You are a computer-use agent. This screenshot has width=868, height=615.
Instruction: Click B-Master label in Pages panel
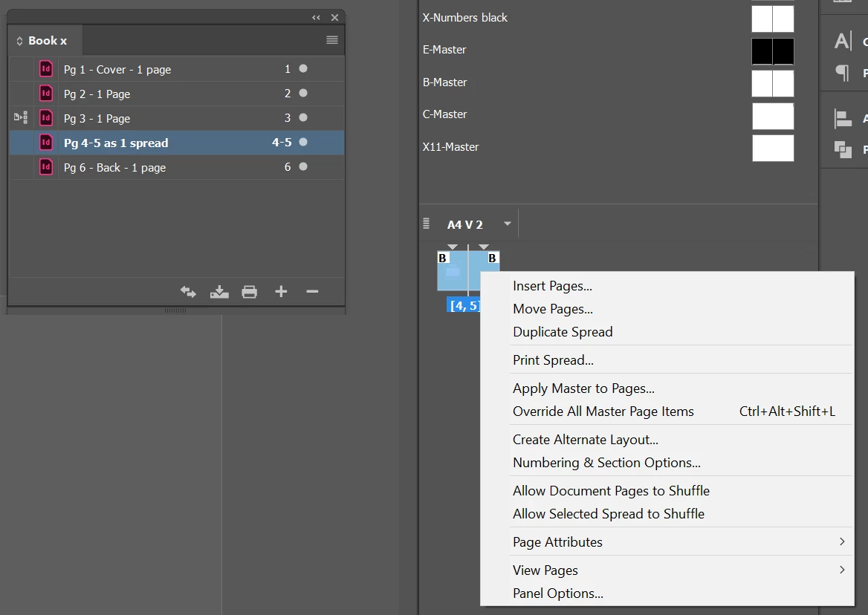[445, 82]
